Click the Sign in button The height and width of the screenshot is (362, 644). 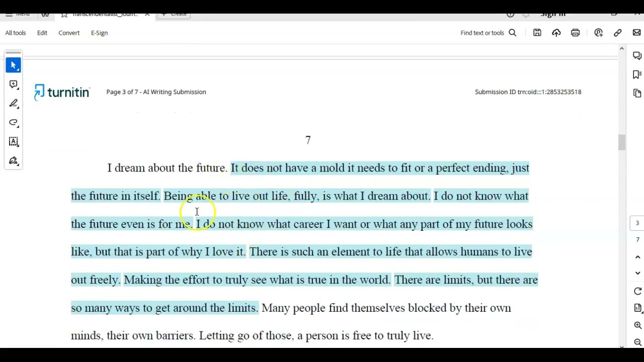coord(553,15)
